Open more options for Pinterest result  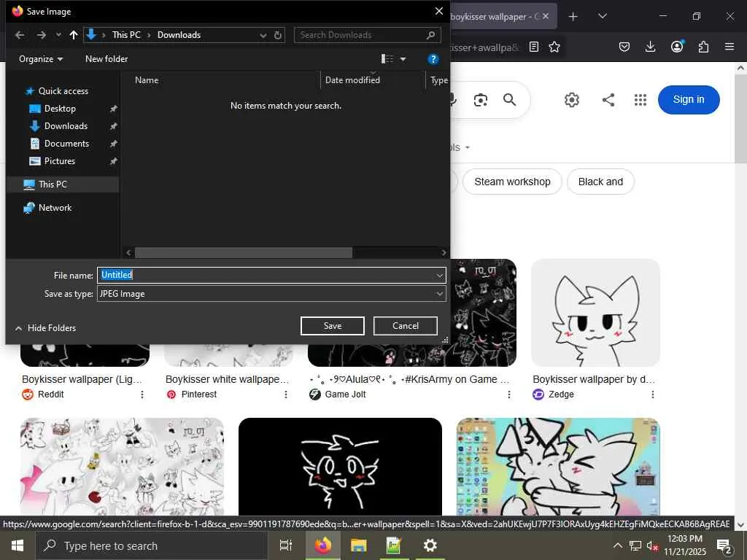click(286, 394)
